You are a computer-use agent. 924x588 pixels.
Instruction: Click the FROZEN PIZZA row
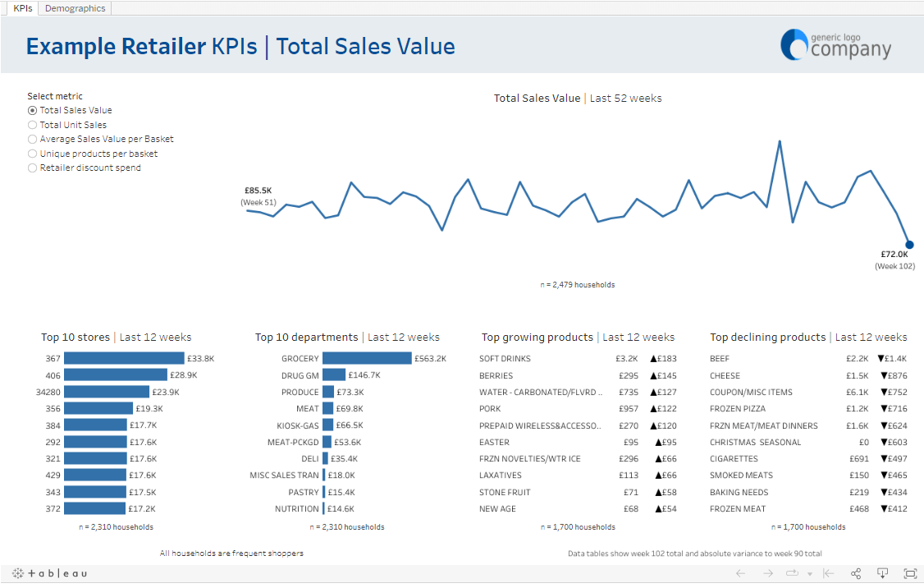pyautogui.click(x=808, y=408)
